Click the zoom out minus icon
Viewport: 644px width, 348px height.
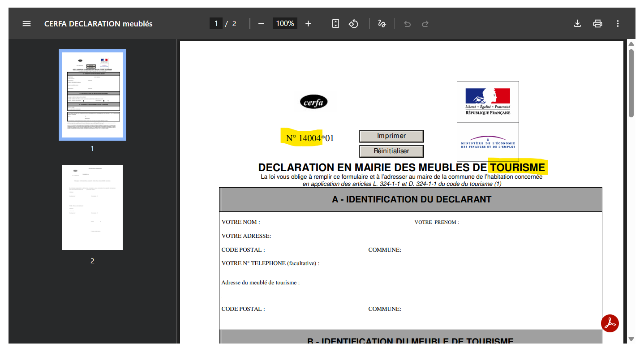262,24
